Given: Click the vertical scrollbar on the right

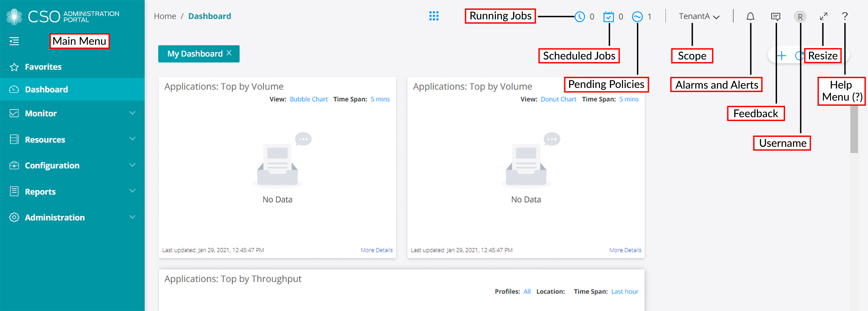Looking at the screenshot, I should 854,129.
